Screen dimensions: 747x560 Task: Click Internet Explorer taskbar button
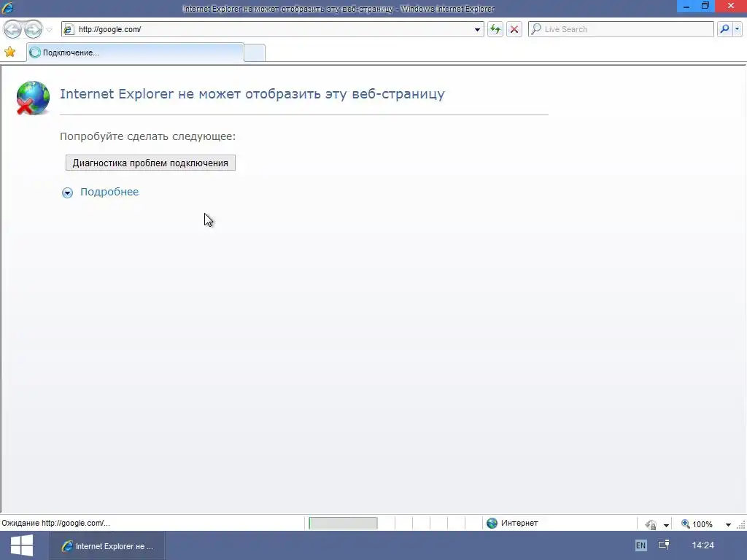click(x=107, y=545)
